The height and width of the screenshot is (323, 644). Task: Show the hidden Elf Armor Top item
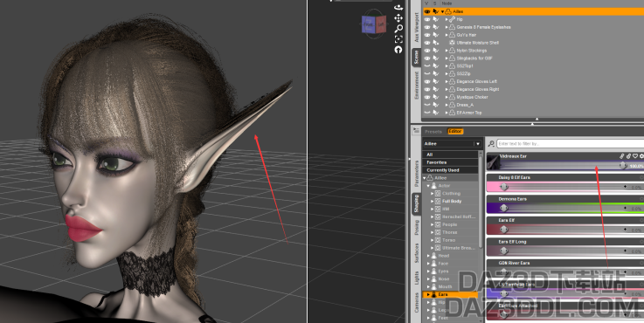pos(427,113)
